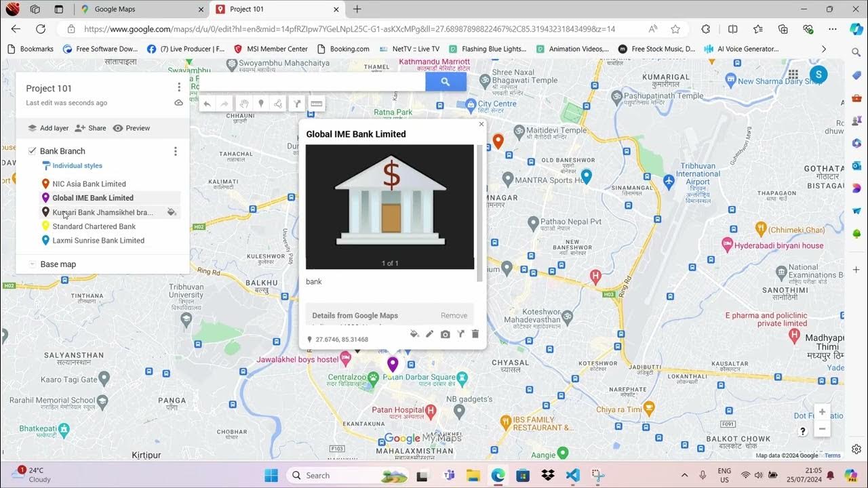Expand the Base map section
Image resolution: width=868 pixels, height=488 pixels.
pyautogui.click(x=32, y=264)
